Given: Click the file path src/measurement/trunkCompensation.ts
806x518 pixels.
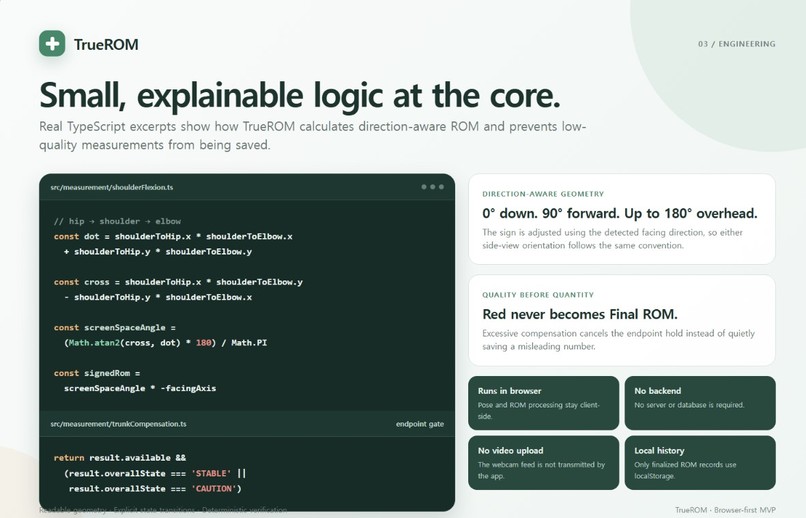Looking at the screenshot, I should [118, 424].
